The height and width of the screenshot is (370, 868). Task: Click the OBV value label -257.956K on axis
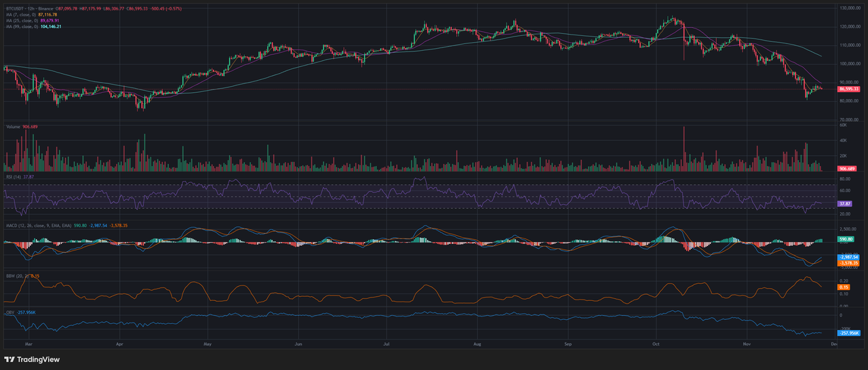tap(849, 333)
